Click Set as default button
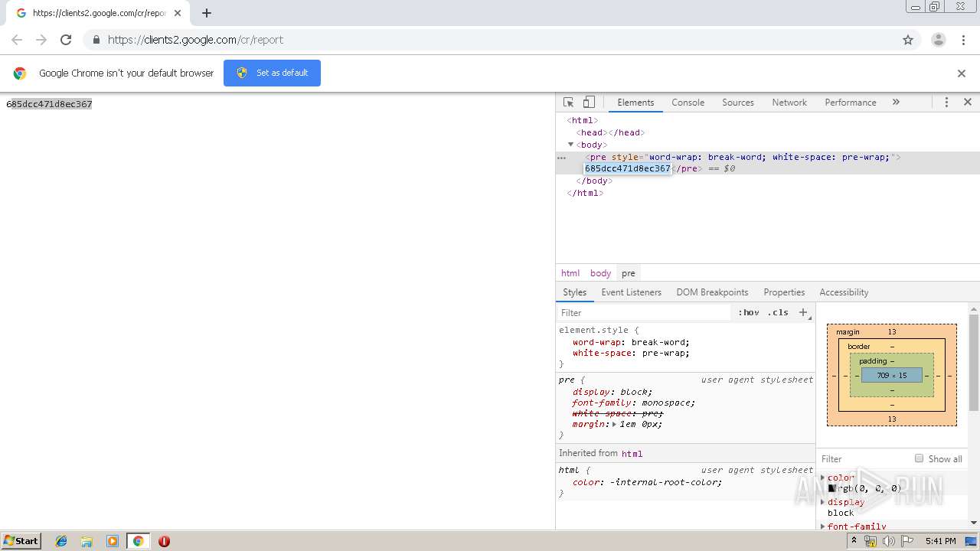 (272, 73)
